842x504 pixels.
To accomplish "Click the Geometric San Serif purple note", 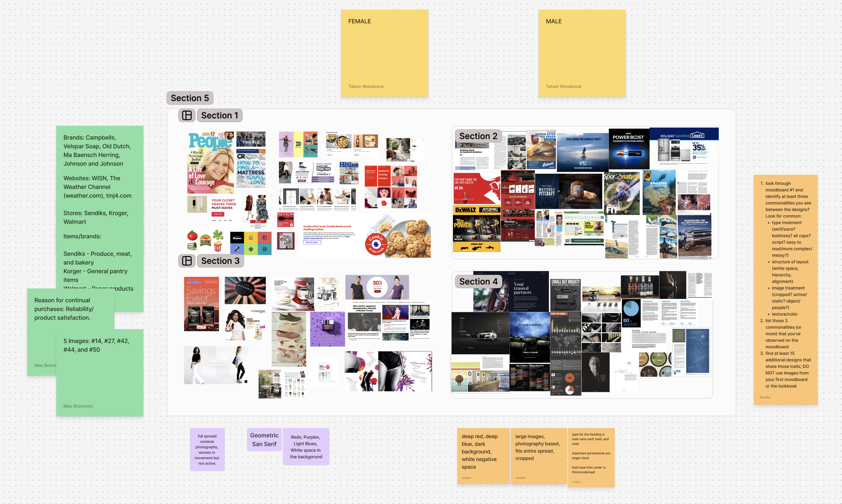I will (264, 439).
